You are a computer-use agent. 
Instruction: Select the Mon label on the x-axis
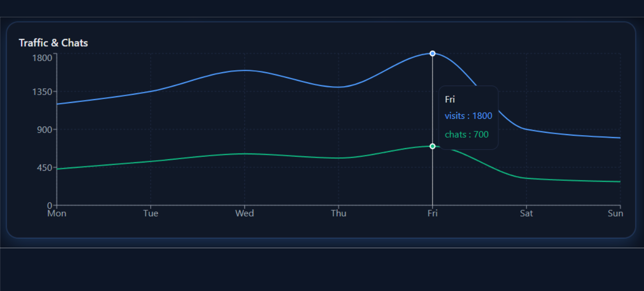coord(57,214)
